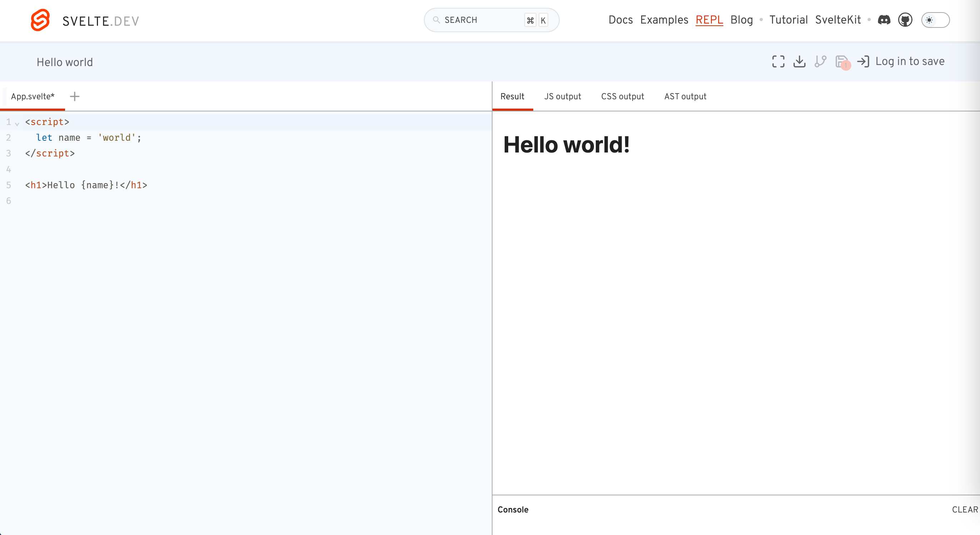
Task: Select the App.svelte file tab
Action: 33,96
